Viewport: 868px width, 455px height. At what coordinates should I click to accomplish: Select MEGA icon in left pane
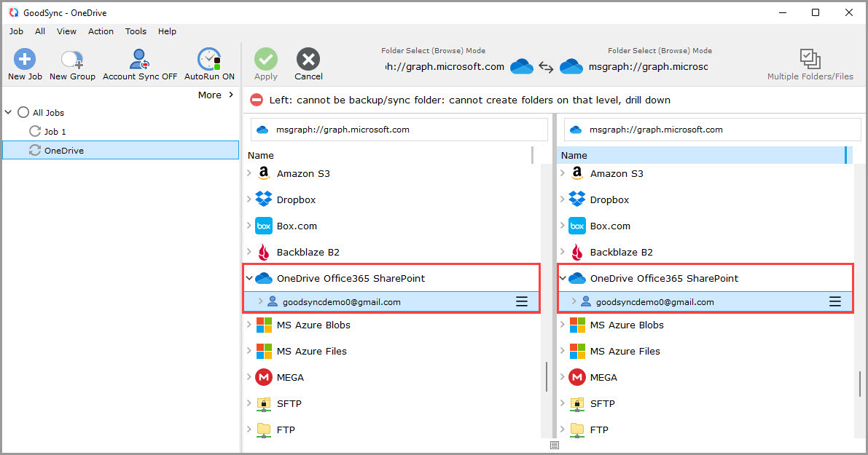264,377
